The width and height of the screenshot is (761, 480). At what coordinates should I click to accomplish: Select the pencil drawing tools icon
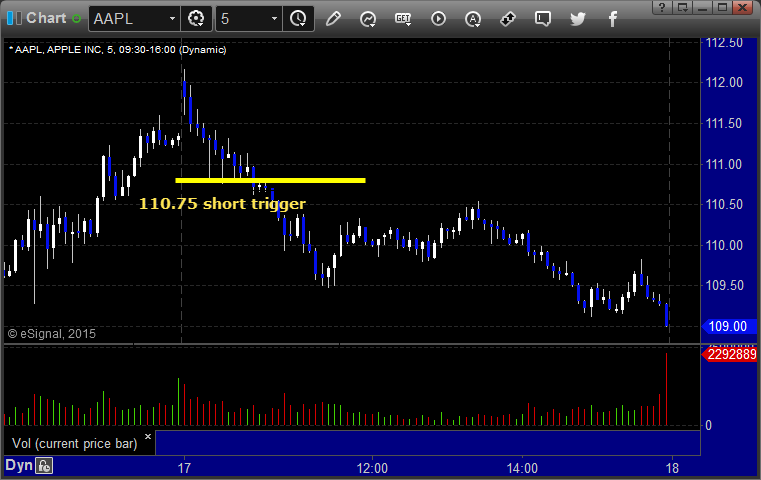coord(333,19)
